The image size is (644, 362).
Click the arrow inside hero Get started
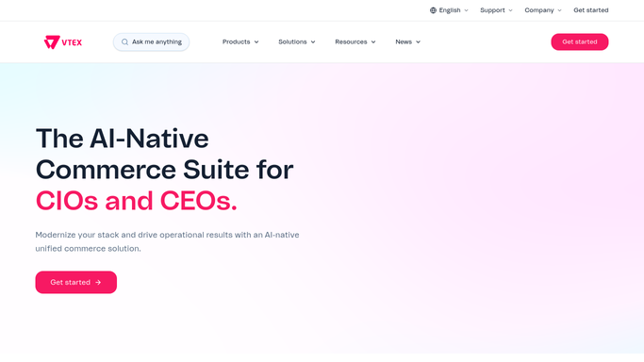point(98,283)
